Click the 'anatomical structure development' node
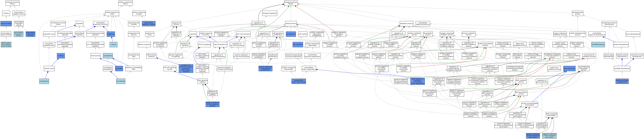The width and height of the screenshot is (644, 139). point(609,23)
